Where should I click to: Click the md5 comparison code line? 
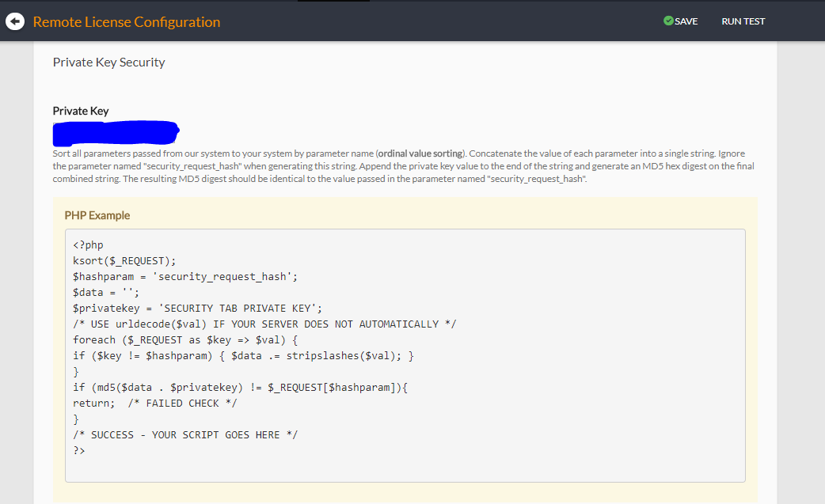tap(239, 388)
